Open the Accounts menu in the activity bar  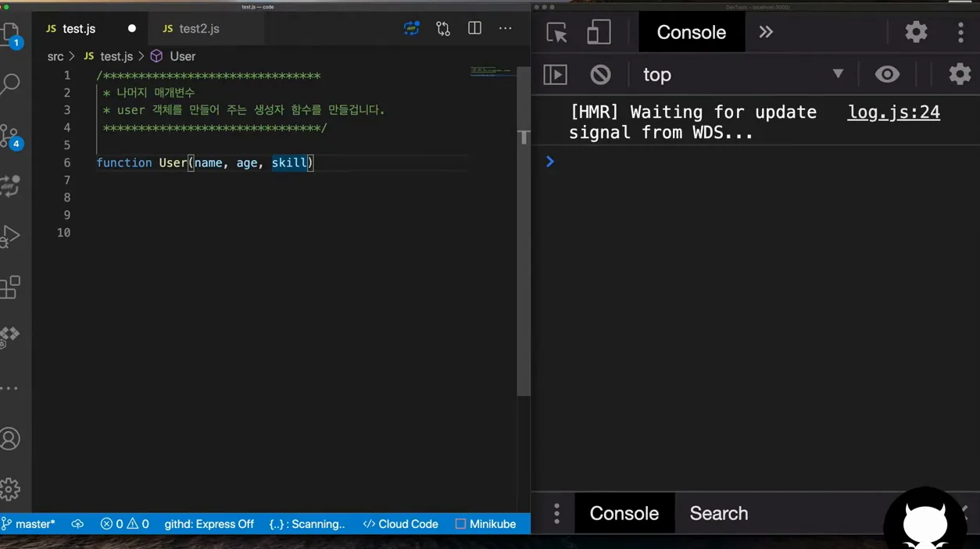tap(10, 438)
